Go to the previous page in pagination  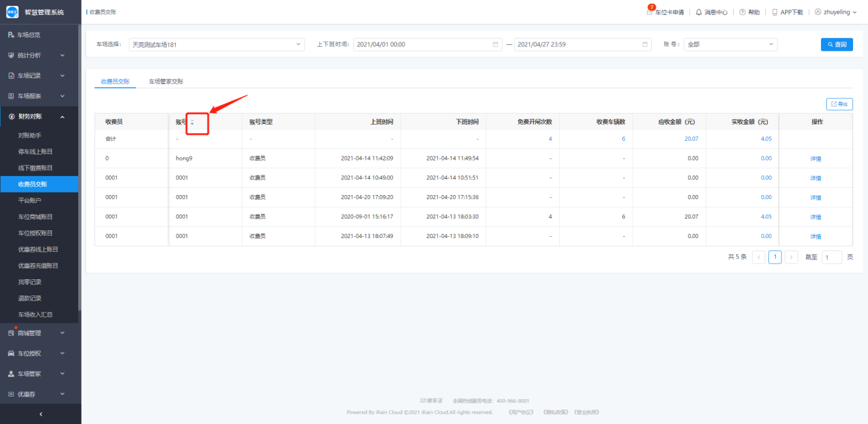click(759, 257)
